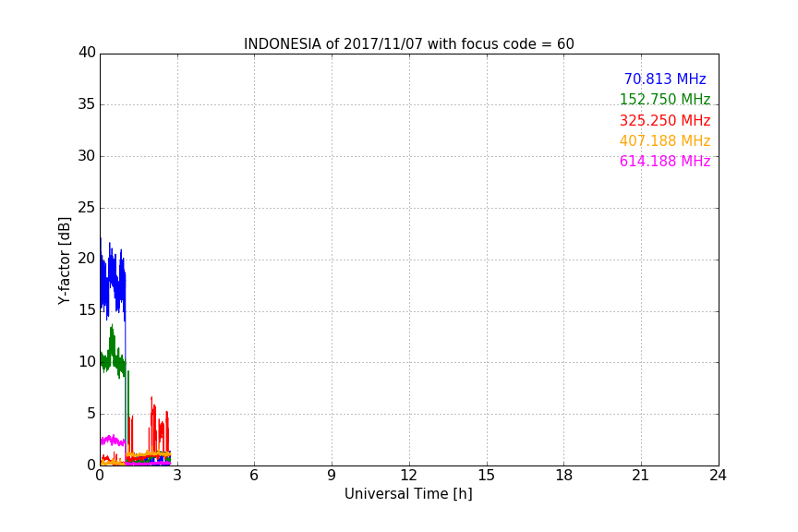Select the 614.188 MHz legend label
798x532 pixels.
(x=665, y=162)
